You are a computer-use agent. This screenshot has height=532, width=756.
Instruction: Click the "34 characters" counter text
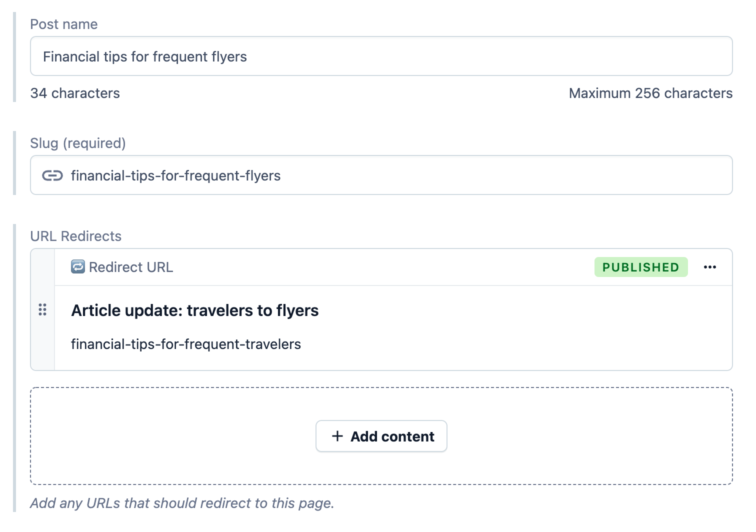point(75,93)
